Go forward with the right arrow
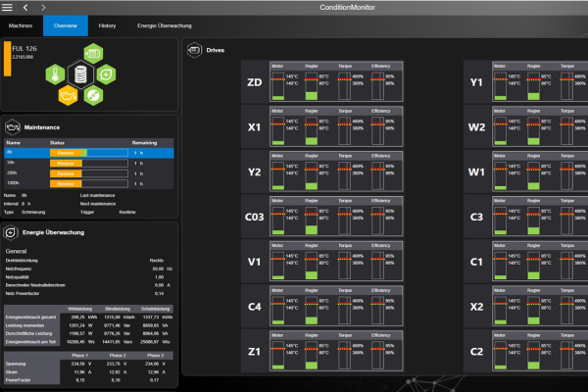588x392 pixels. (x=43, y=7)
